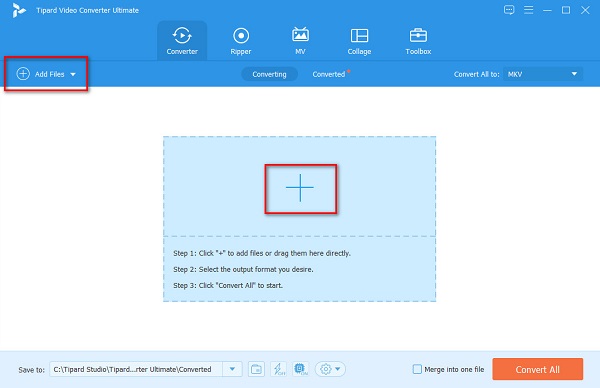Toggle the hardware acceleration chip icon
The height and width of the screenshot is (388, 600).
tap(301, 369)
